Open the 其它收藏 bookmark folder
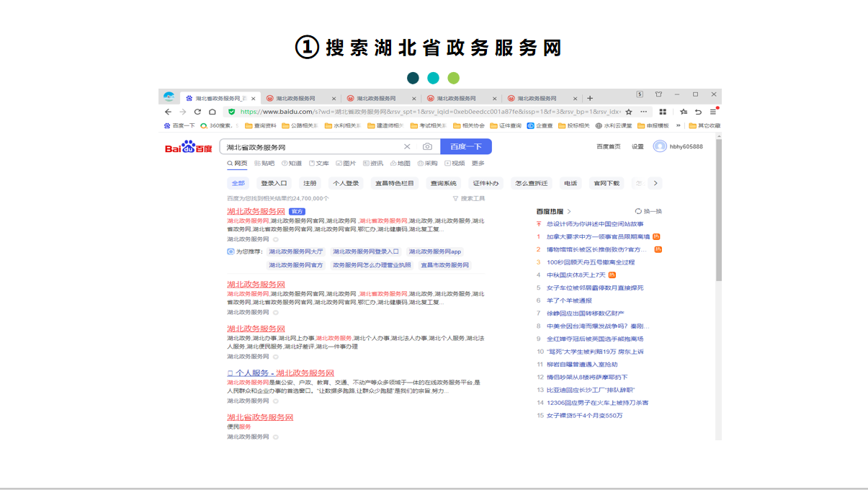This screenshot has width=868, height=490. (704, 125)
